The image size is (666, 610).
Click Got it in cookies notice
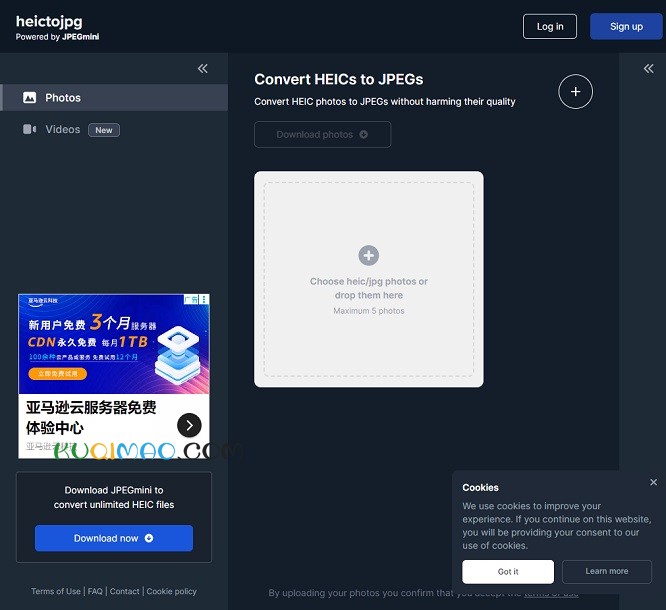(508, 572)
